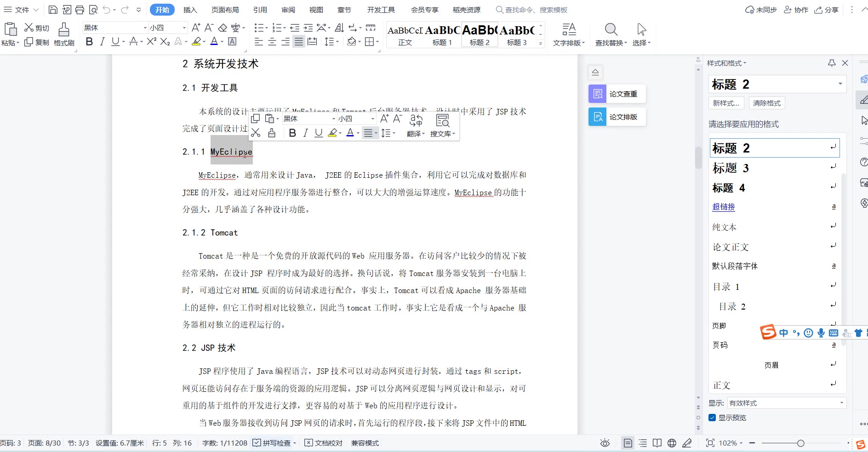The width and height of the screenshot is (868, 452).
Task: Switch to the 开发工具 tab
Action: (x=381, y=10)
